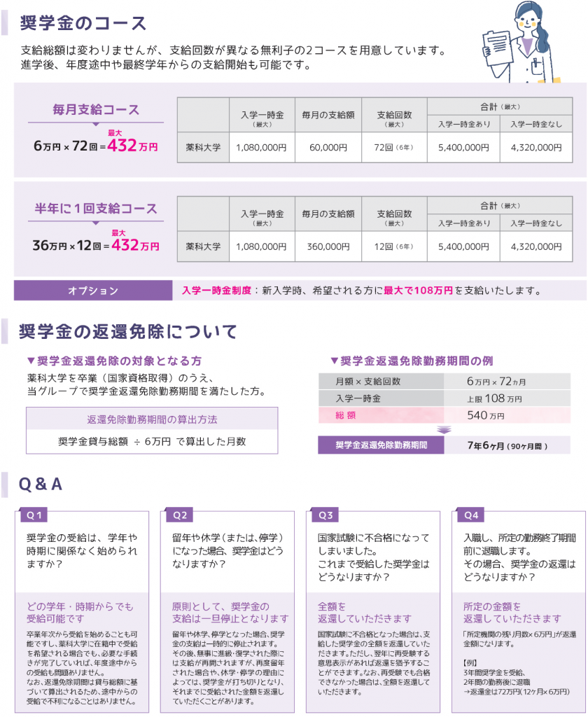Click the 返還免除勤務期間の算出方法 box header
Screen dimensions: 588x717
click(x=152, y=419)
